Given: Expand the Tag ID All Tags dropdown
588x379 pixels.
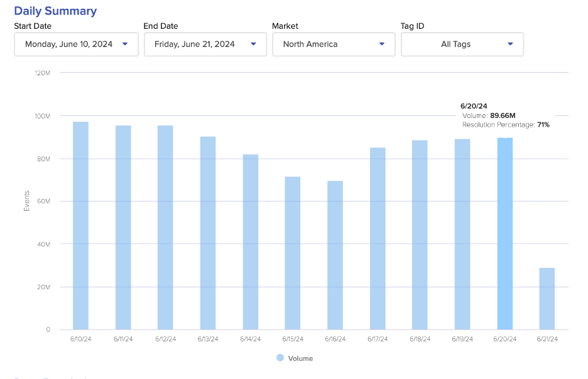Looking at the screenshot, I should pos(462,45).
